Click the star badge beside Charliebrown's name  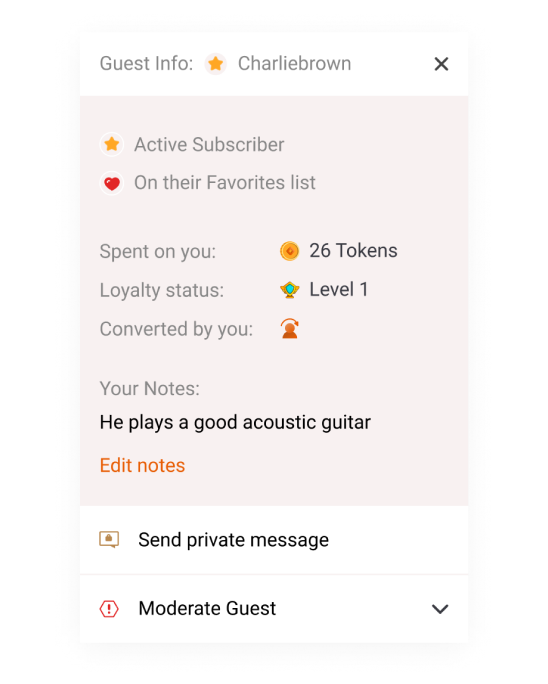216,64
